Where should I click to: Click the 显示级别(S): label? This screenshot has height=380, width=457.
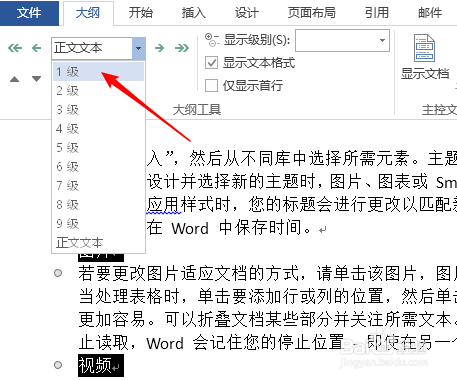(257, 40)
